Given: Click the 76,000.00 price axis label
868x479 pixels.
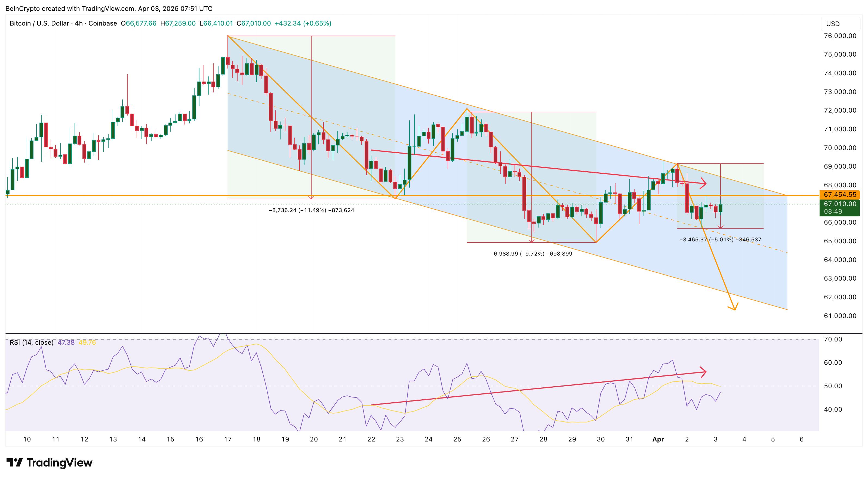Looking at the screenshot, I should [x=840, y=36].
